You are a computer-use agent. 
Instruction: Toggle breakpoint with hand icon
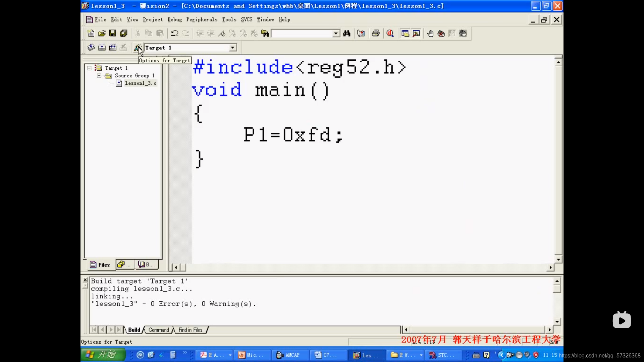[x=430, y=33]
